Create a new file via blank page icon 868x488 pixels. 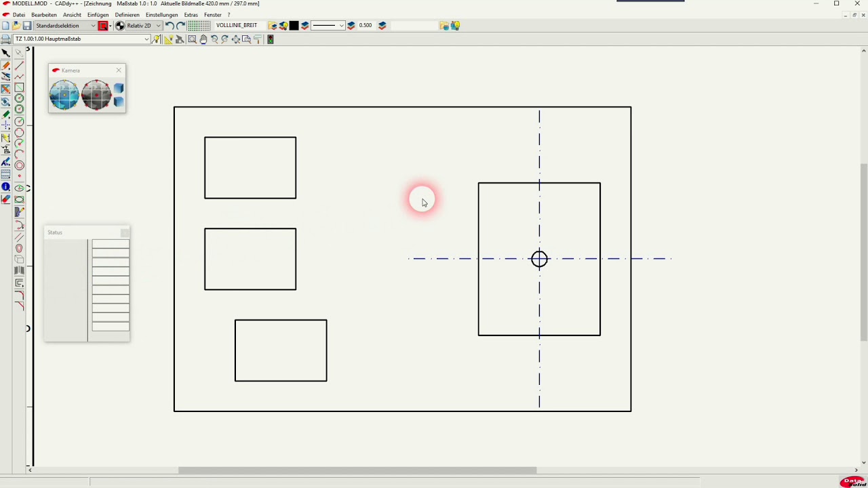coord(5,26)
